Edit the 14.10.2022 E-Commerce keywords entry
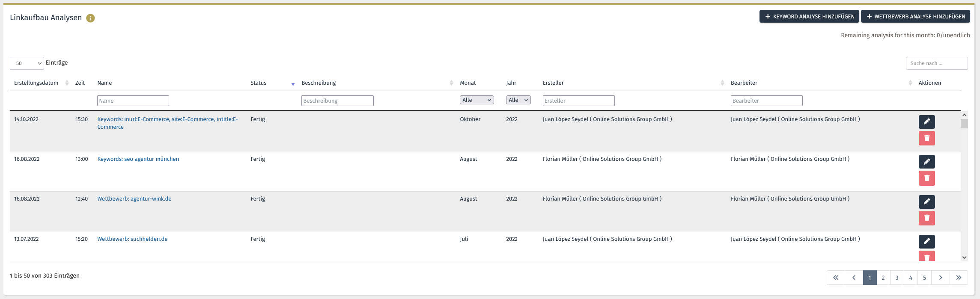Screen dimensions: 980x299 [926, 122]
